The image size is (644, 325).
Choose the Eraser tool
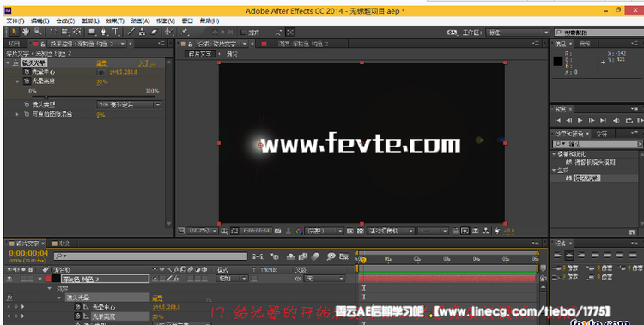tap(154, 32)
